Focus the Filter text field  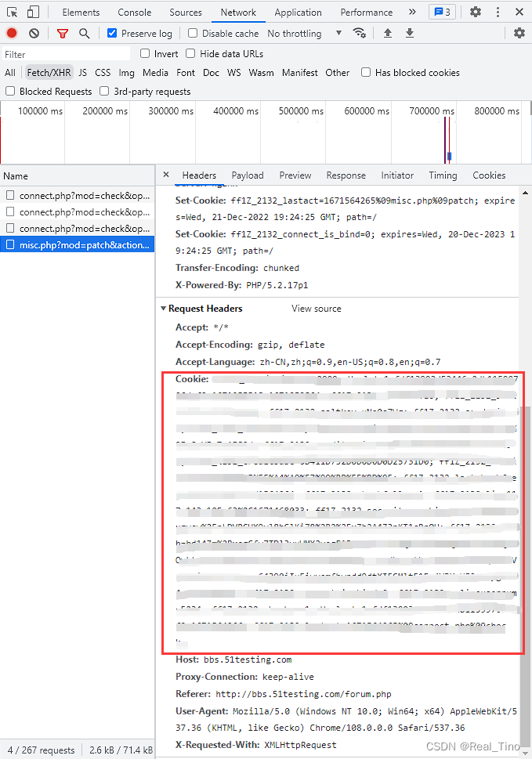click(x=67, y=54)
